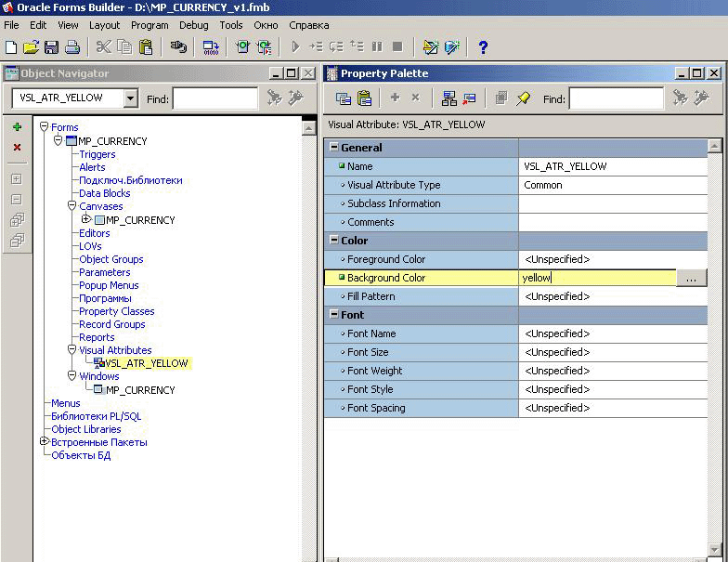Collapse the Canvases node
The width and height of the screenshot is (728, 562).
click(71, 205)
